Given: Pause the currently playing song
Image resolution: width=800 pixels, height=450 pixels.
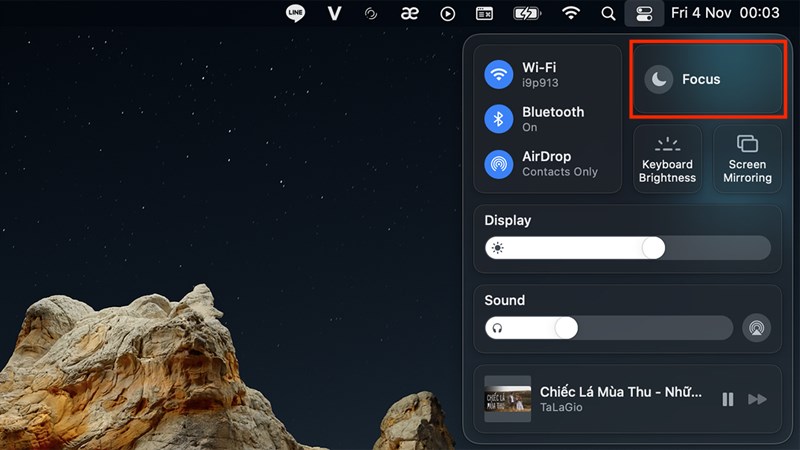Looking at the screenshot, I should point(728,399).
